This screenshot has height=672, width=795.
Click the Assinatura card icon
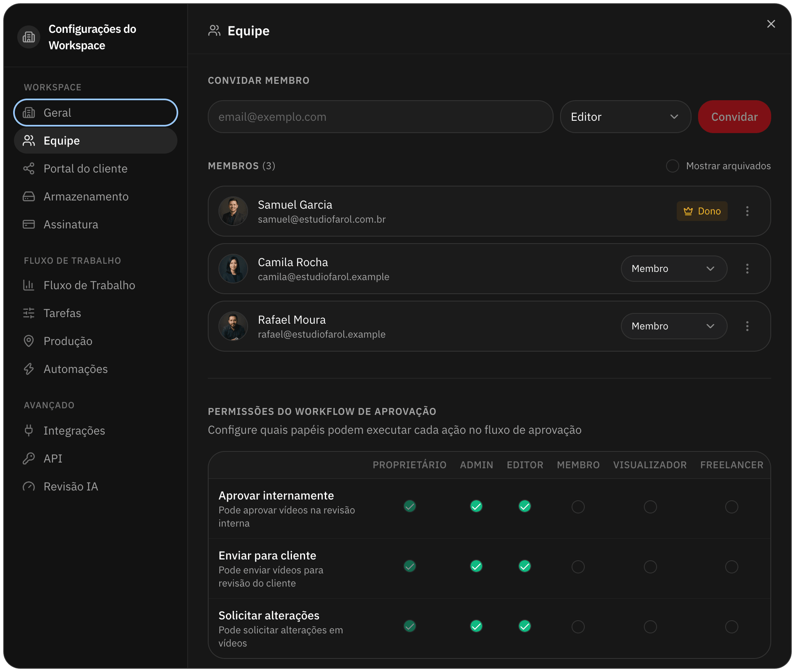coord(29,224)
